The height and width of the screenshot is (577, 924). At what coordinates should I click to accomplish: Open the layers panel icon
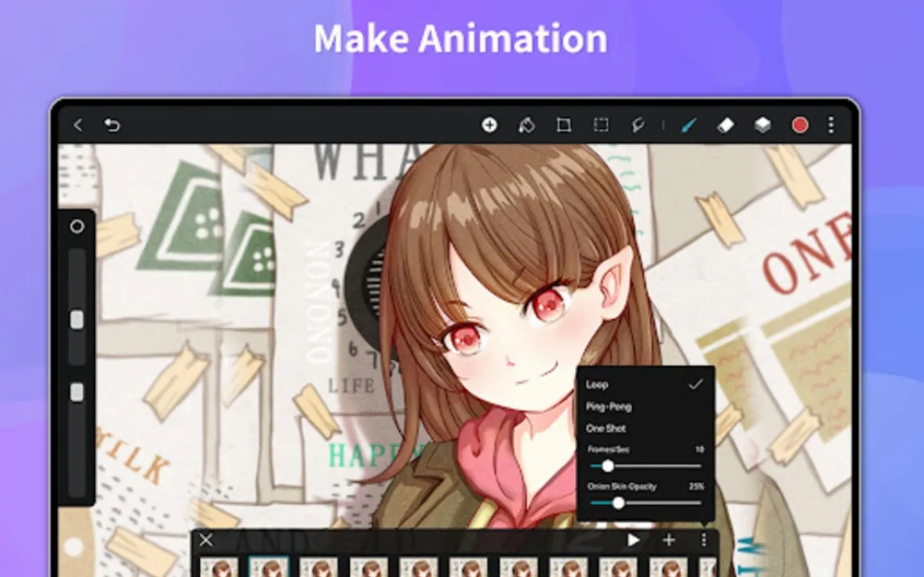tap(763, 125)
